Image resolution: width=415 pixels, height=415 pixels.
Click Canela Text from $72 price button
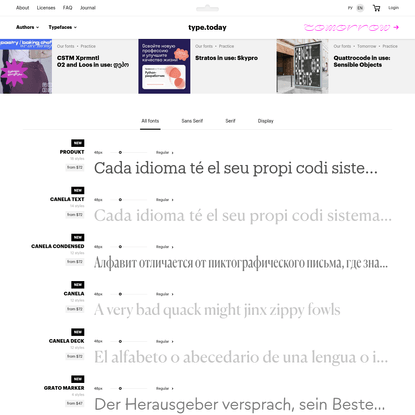(x=75, y=215)
